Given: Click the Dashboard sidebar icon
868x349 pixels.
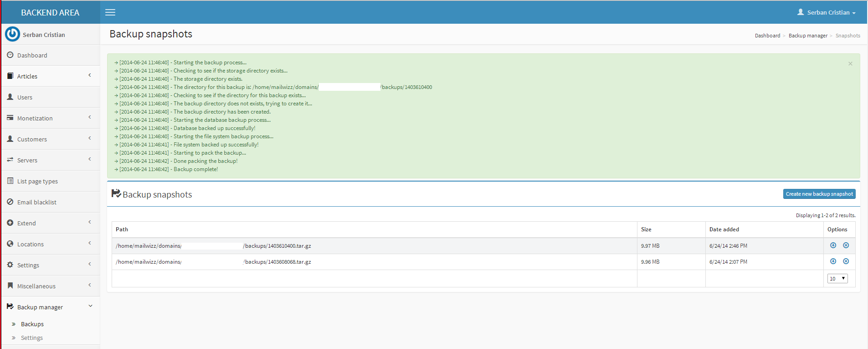Looking at the screenshot, I should tap(10, 55).
